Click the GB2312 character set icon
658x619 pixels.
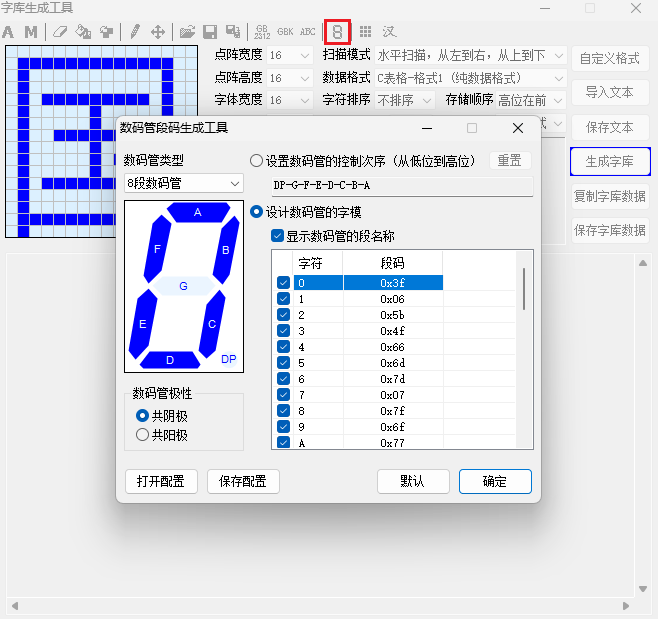pyautogui.click(x=262, y=32)
